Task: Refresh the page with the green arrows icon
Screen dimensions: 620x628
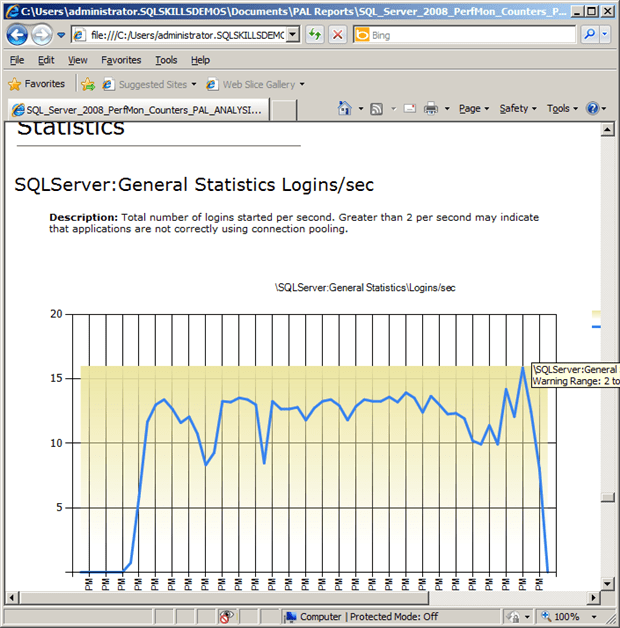Action: 315,35
